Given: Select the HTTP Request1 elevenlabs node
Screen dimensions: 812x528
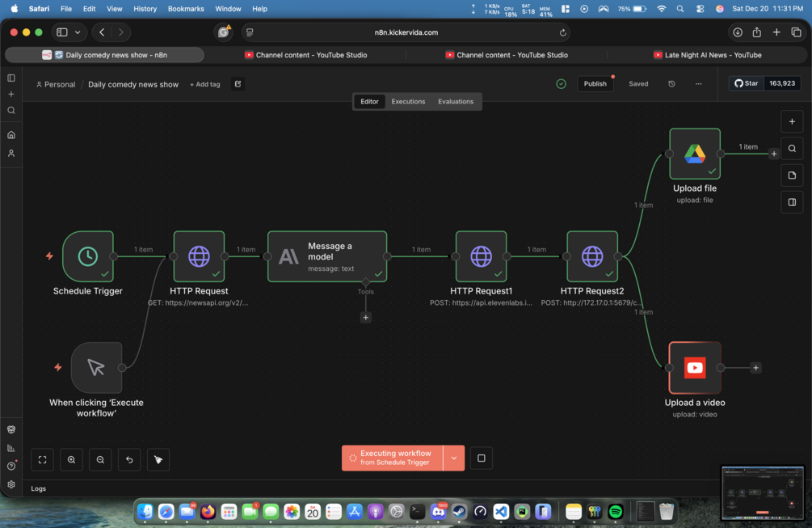Looking at the screenshot, I should tap(481, 256).
